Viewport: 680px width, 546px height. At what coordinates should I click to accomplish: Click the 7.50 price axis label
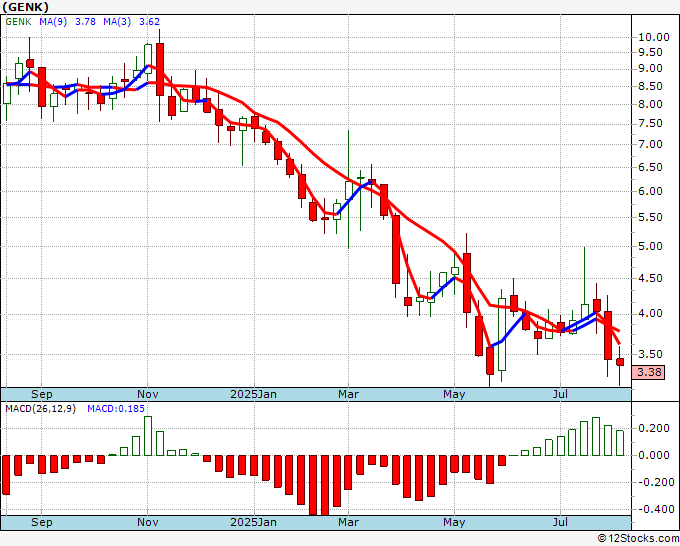[x=650, y=124]
